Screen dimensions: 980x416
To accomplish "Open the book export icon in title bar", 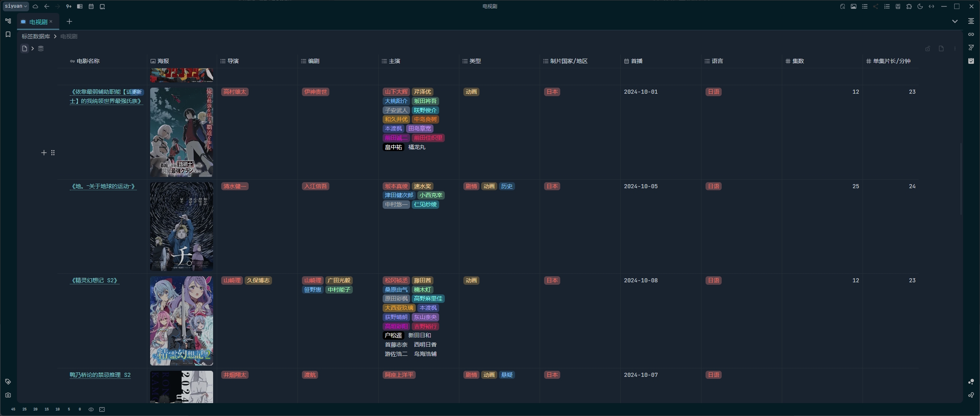I will (x=898, y=6).
